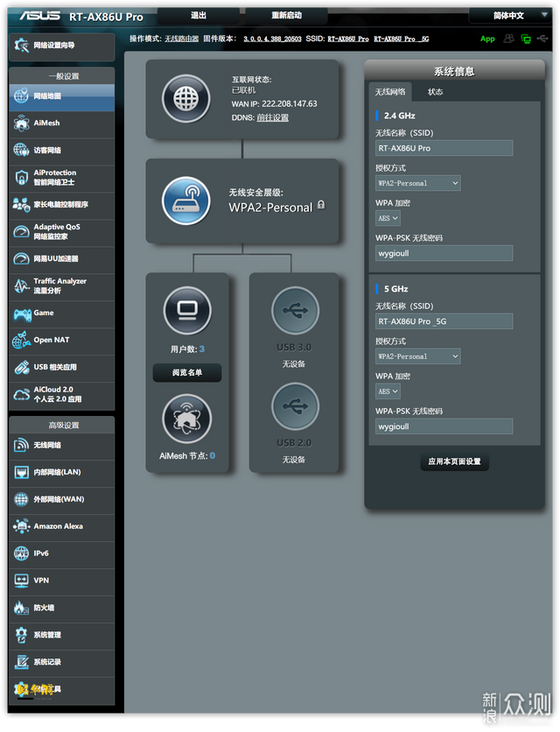Open 2.4 GHz 授权方式 dropdown
This screenshot has width=560, height=732.
(x=417, y=183)
